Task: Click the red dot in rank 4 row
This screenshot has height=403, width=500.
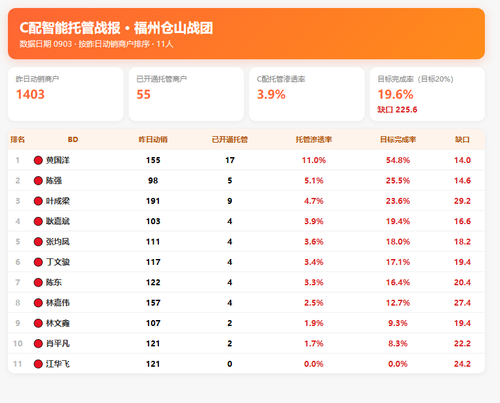Action: 38,221
